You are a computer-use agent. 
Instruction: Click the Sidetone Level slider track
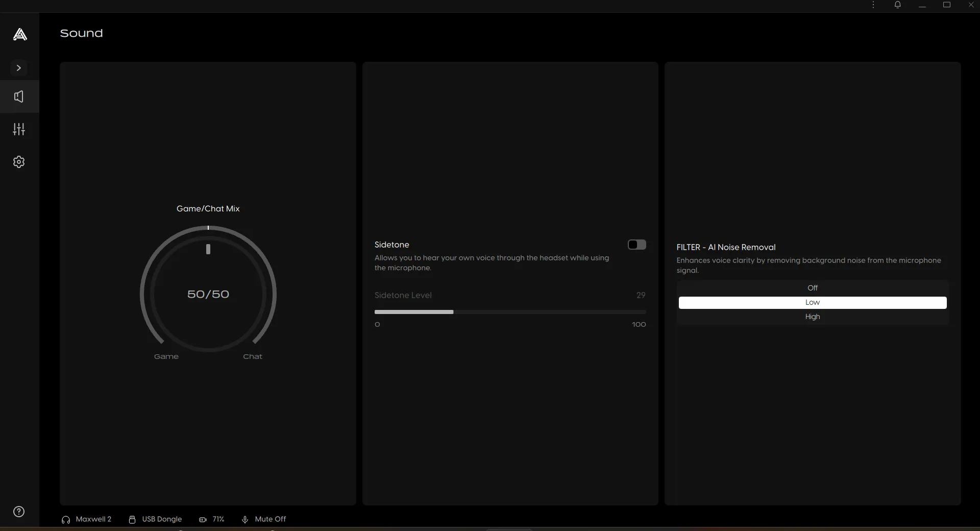click(x=510, y=312)
